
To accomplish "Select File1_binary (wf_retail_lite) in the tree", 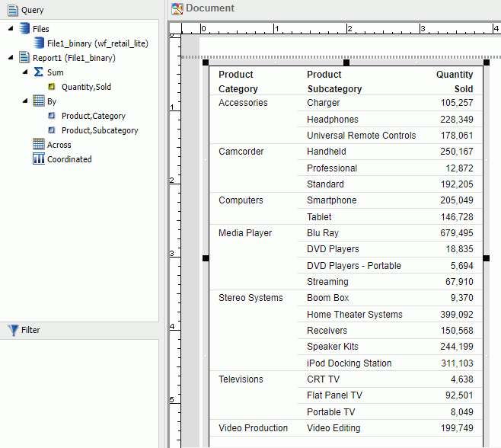I will coord(97,43).
